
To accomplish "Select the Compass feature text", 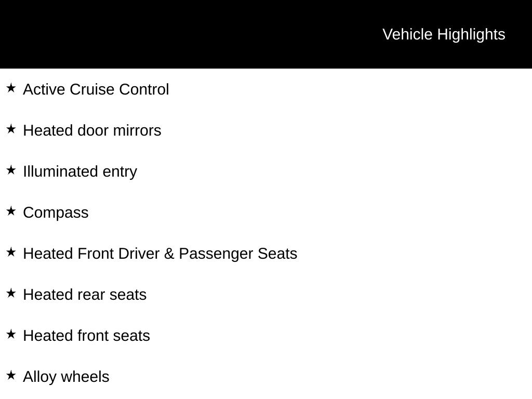I will click(56, 212).
